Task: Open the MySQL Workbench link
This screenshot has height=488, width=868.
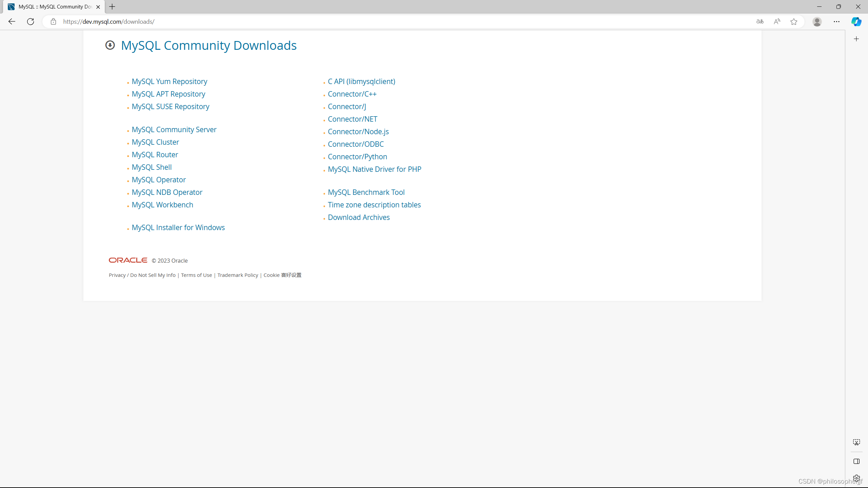Action: click(x=162, y=205)
